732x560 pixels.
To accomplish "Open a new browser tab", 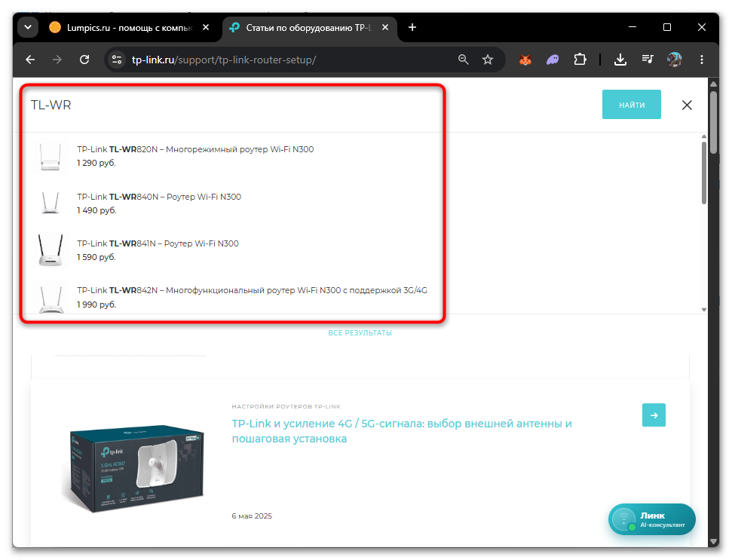I will pos(412,28).
